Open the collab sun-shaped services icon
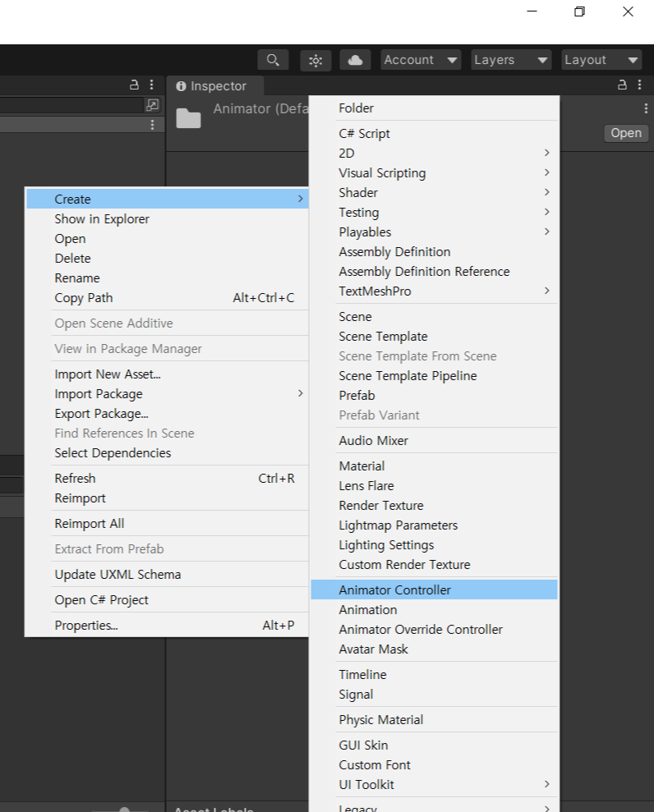The image size is (654, 812). pos(315,60)
